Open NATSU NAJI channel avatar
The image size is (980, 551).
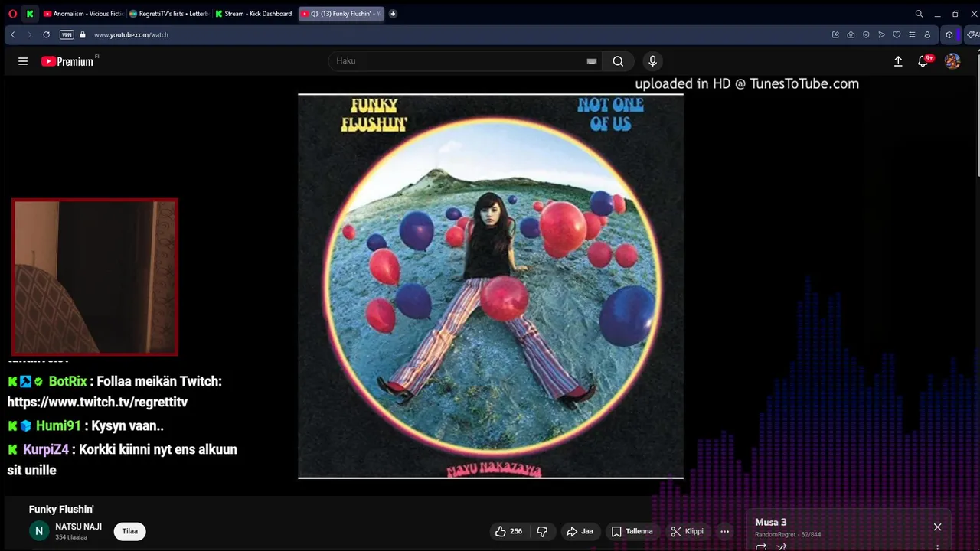[39, 531]
